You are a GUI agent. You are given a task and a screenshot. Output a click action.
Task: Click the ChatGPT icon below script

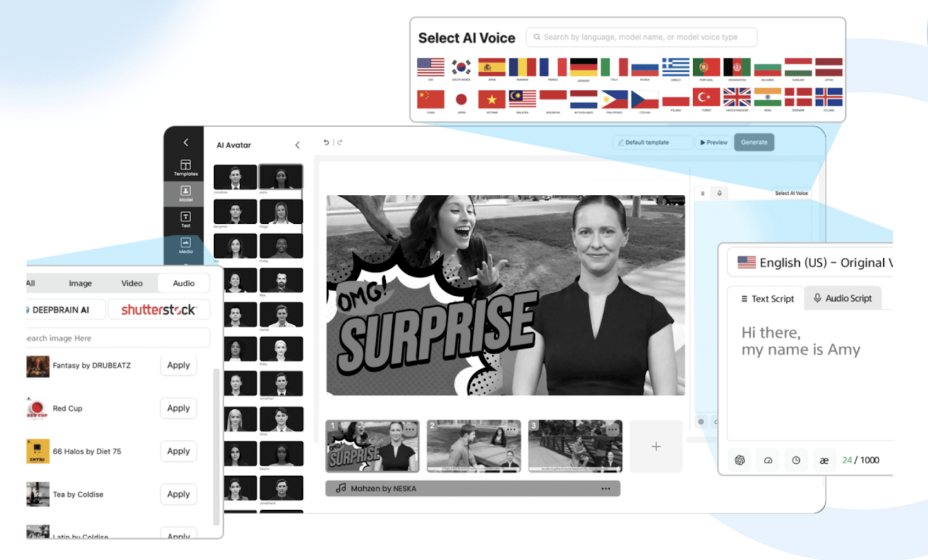point(739,460)
